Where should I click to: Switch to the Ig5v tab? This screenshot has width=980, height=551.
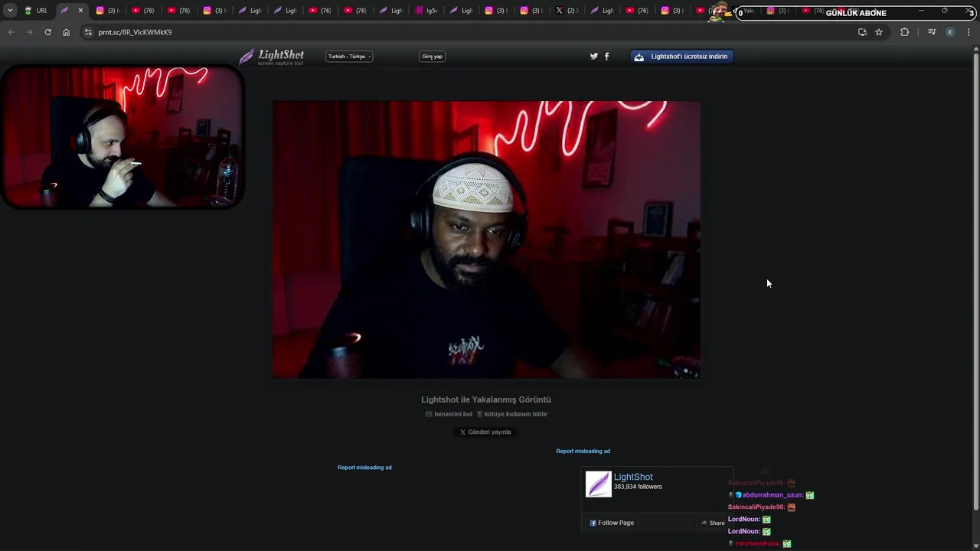[x=425, y=11]
